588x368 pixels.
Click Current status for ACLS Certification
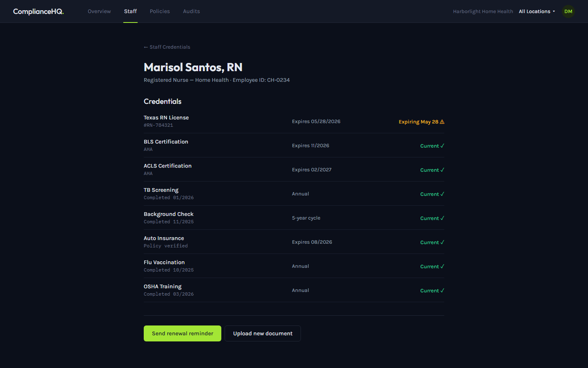(x=432, y=170)
